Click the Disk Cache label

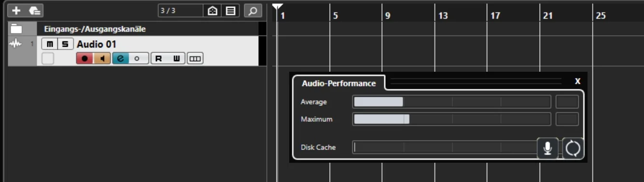pyautogui.click(x=318, y=147)
